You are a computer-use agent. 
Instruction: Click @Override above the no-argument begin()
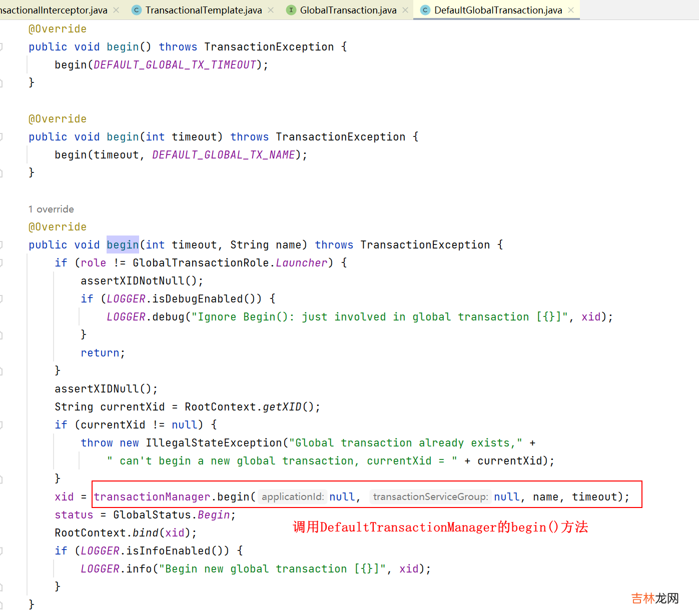pos(58,28)
